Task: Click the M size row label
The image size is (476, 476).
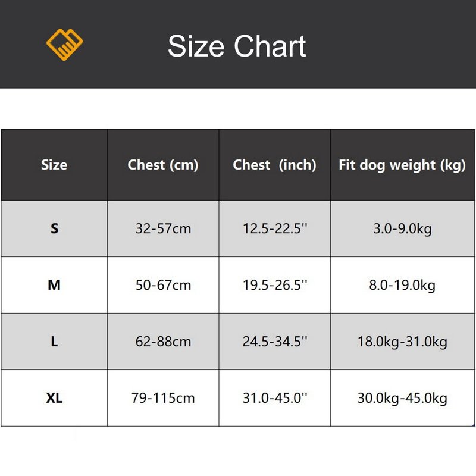Action: pyautogui.click(x=54, y=285)
